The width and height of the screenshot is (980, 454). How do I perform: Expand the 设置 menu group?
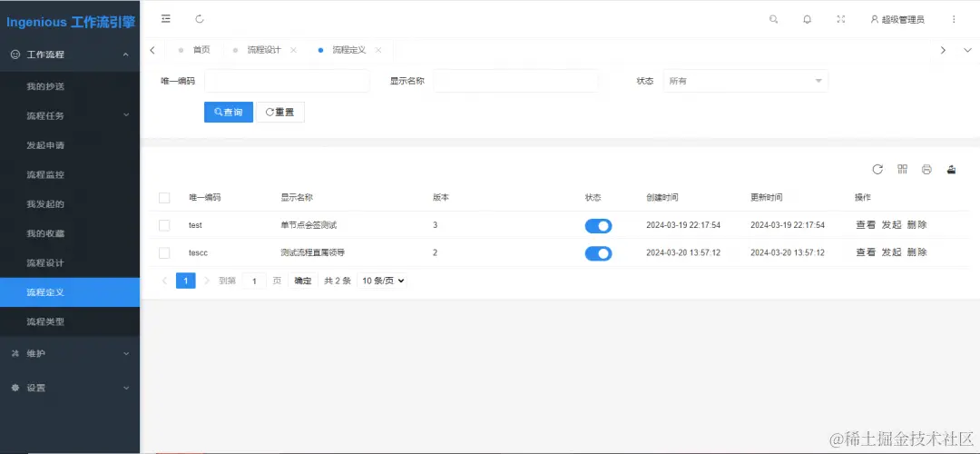[x=125, y=388]
